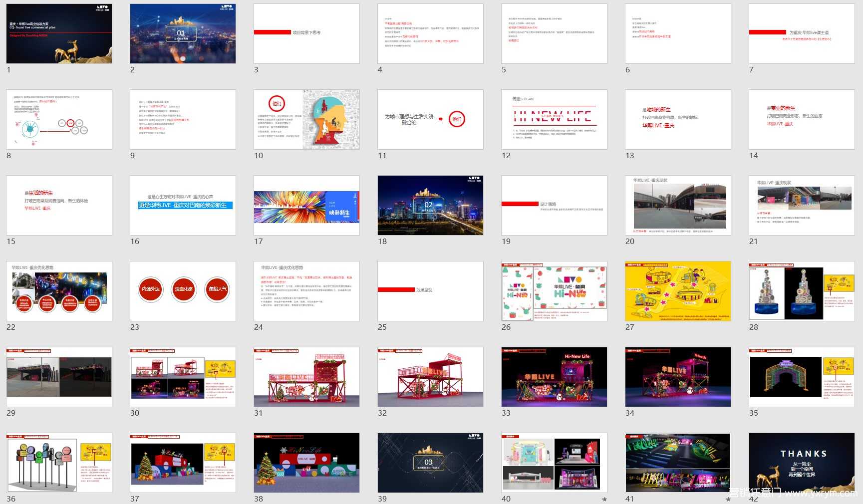
Task: Select slide 8 with circle diagram
Action: click(x=59, y=119)
